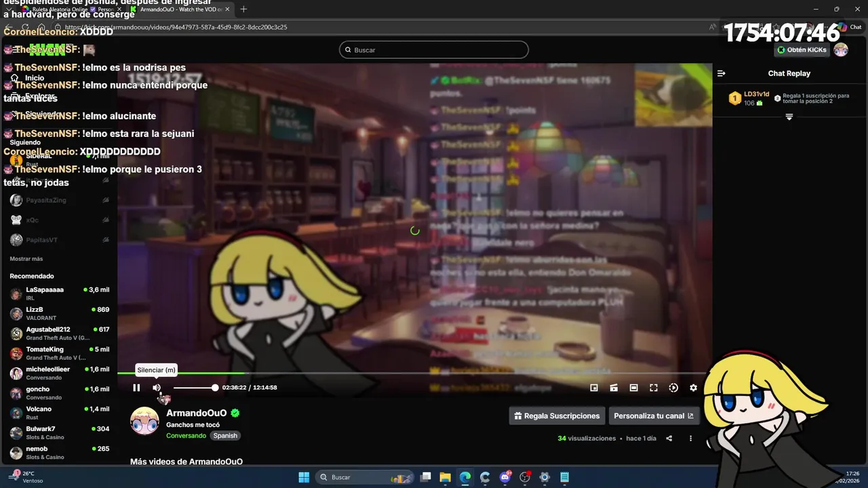Click LD31v1d top gifter entry
This screenshot has height=488, width=868.
[x=749, y=98]
